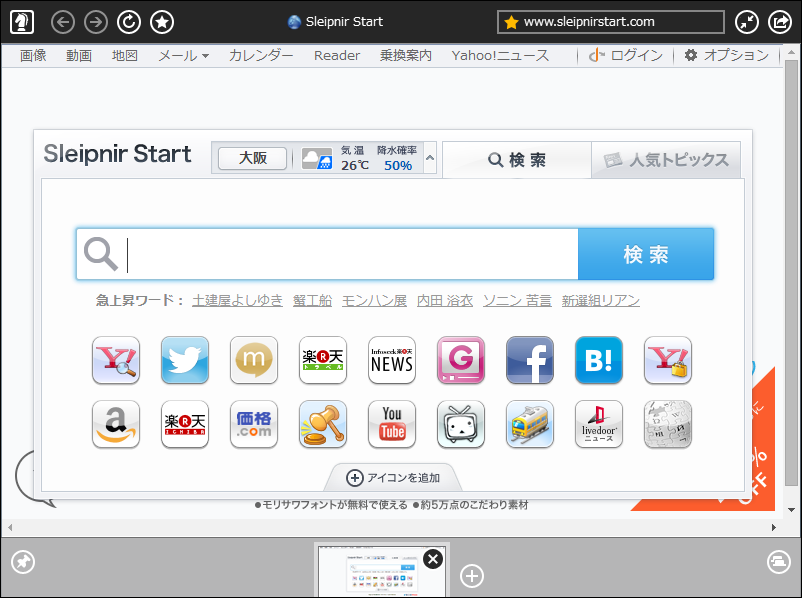Open the Rakuten Travel shortcut icon
Viewport: 802px width, 598px height.
[x=323, y=360]
